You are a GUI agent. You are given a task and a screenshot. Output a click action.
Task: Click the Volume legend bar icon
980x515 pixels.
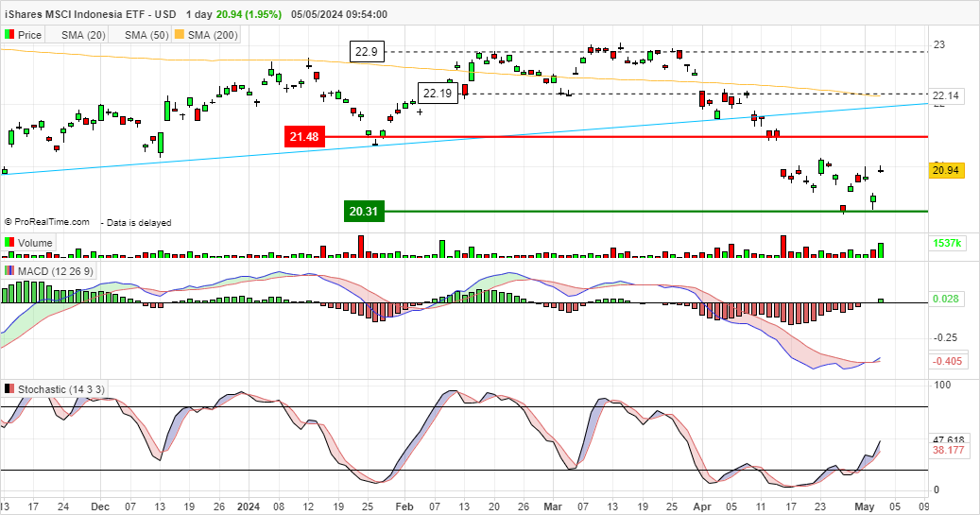pyautogui.click(x=9, y=243)
